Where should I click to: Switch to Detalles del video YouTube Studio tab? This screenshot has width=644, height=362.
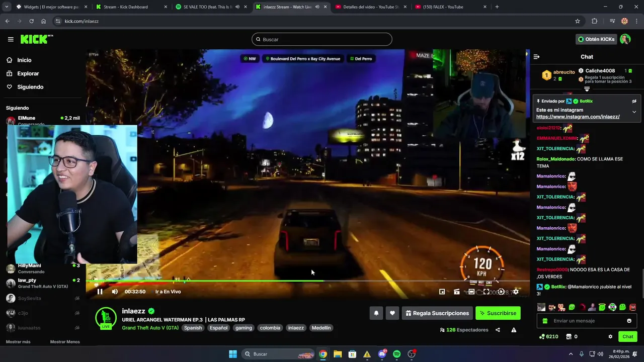point(371,7)
